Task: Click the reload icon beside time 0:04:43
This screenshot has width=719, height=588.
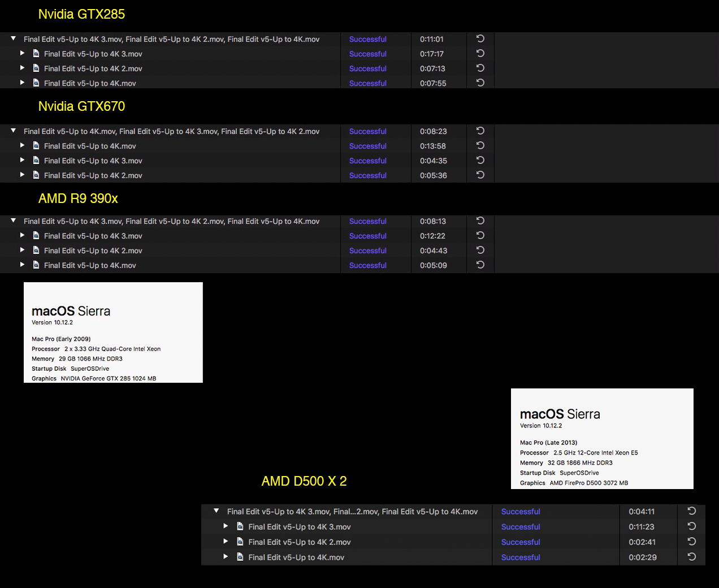Action: point(480,250)
